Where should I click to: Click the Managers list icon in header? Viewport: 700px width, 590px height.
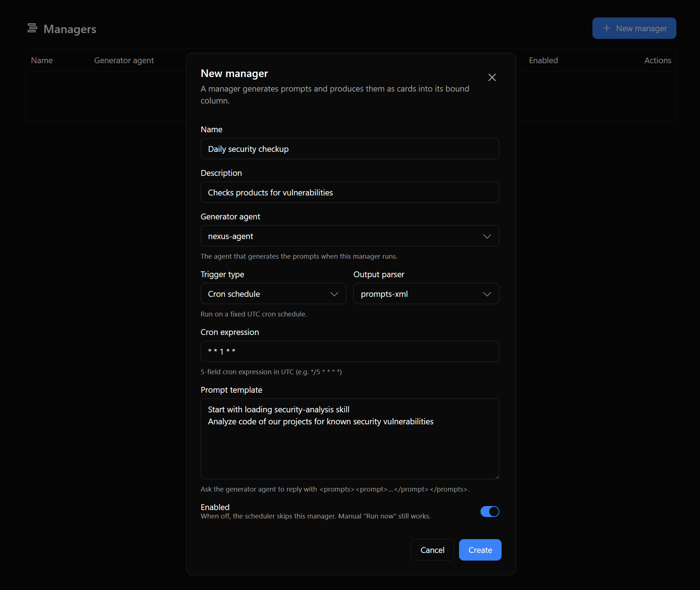point(32,28)
